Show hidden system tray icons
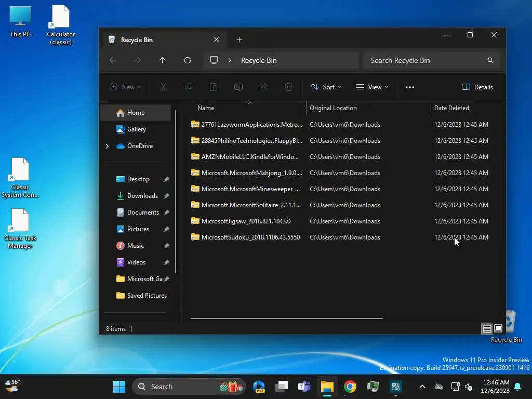The height and width of the screenshot is (399, 532). click(422, 387)
